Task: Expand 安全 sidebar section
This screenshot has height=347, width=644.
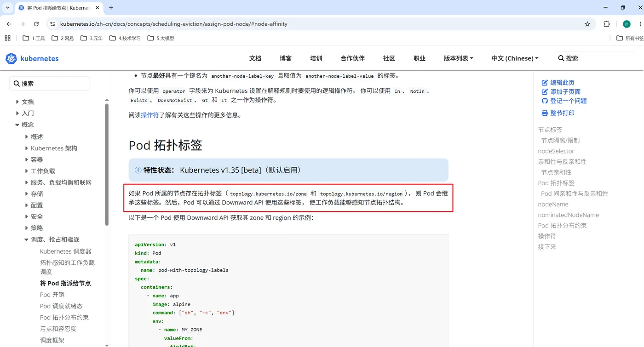Action: tap(27, 217)
